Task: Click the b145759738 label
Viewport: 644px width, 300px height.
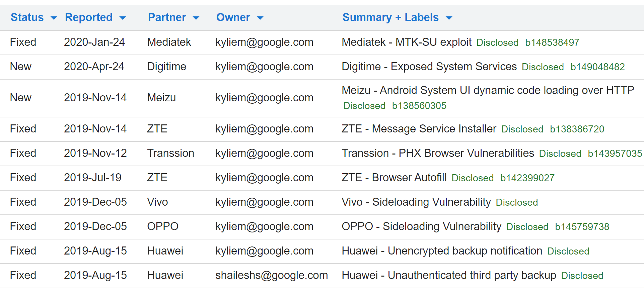Action: tap(582, 227)
